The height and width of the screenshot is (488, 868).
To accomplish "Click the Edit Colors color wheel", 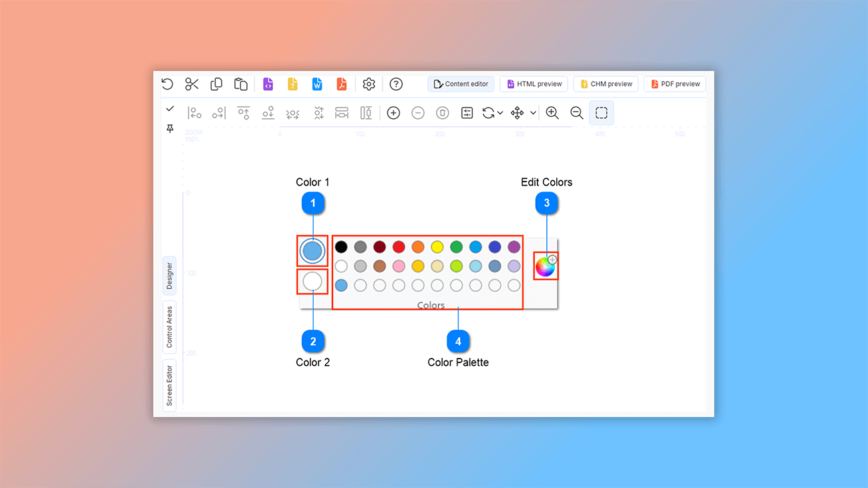I will coord(544,265).
